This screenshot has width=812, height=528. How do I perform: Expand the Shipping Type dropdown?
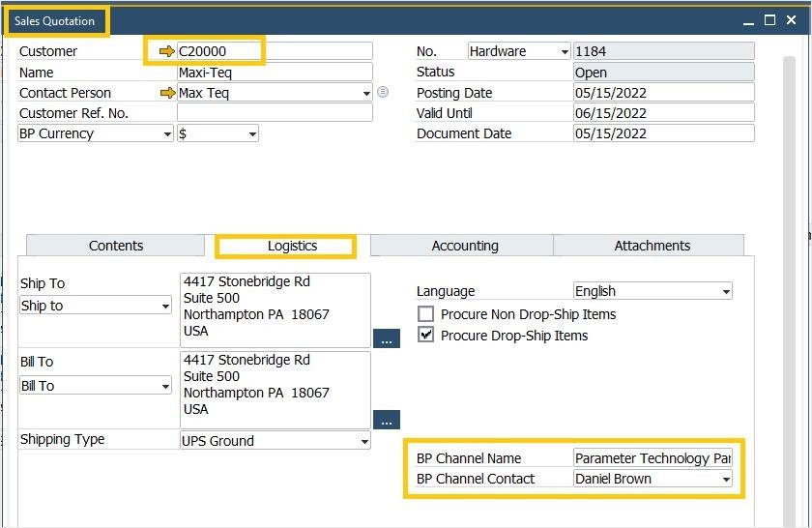pos(364,441)
